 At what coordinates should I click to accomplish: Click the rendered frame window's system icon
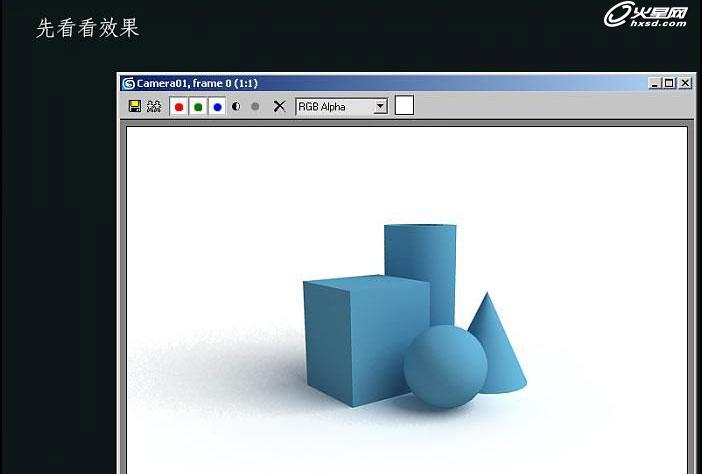tap(128, 84)
